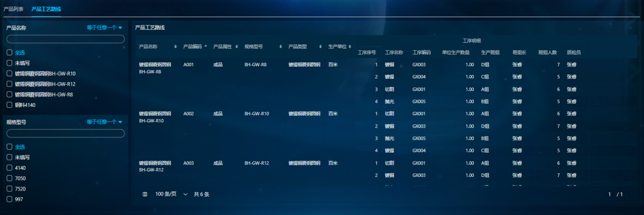Click B组 team cell in A002 rows
Screen dimensions: 644x215
486,138
